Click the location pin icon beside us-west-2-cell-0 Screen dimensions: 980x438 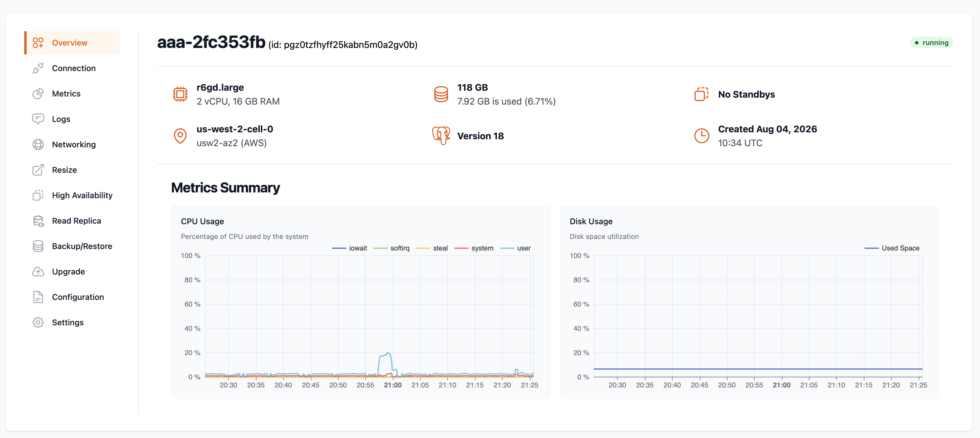coord(180,136)
